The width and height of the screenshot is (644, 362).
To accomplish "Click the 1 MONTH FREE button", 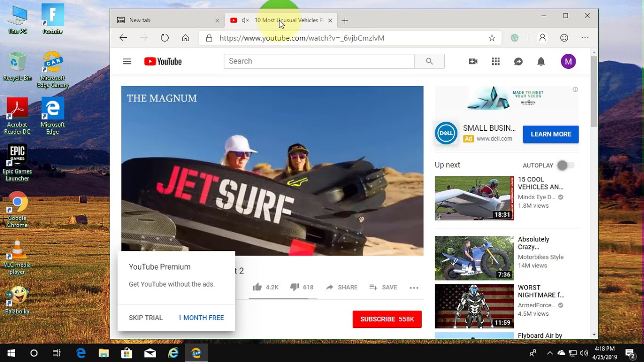I will coord(201,318).
